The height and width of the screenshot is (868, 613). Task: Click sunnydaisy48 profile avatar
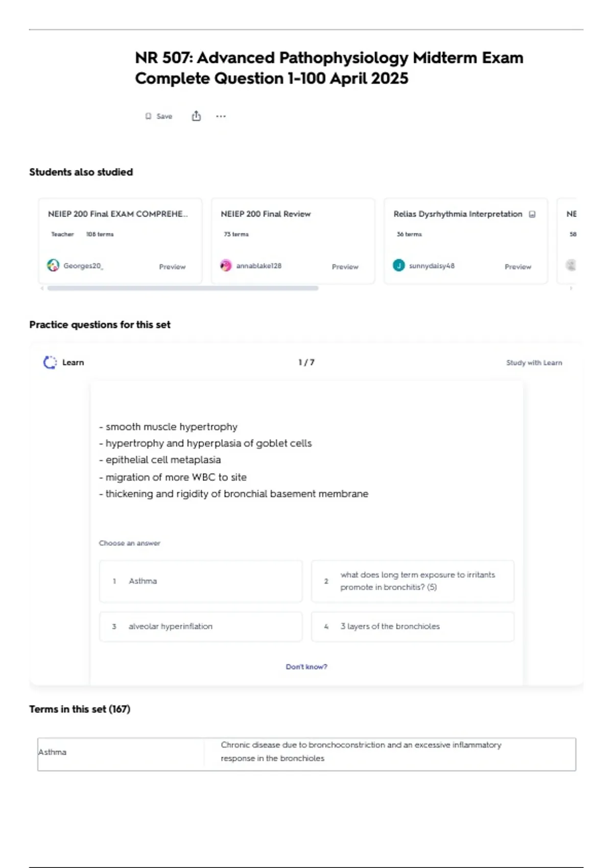tap(399, 266)
